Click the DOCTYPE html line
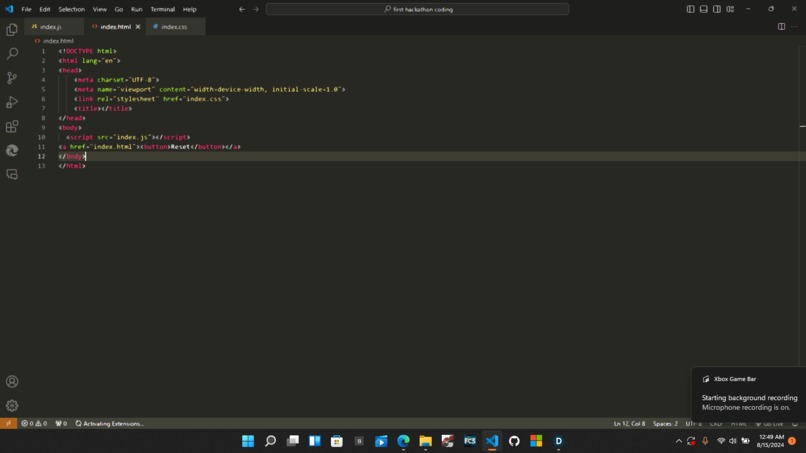 tap(87, 51)
